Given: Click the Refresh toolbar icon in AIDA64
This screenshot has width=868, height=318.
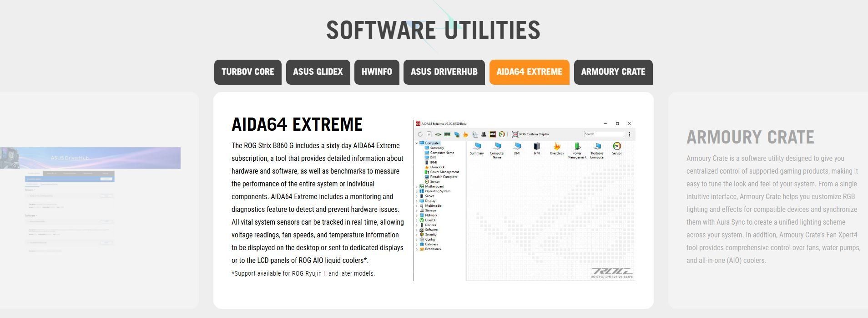Looking at the screenshot, I should 420,134.
